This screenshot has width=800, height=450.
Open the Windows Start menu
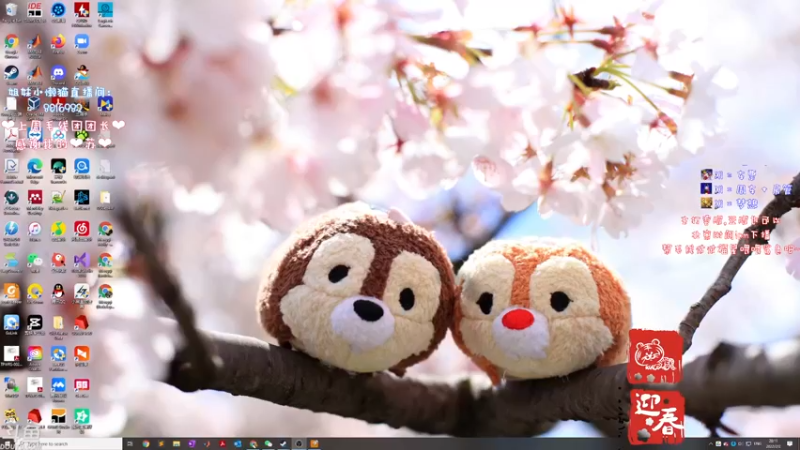(x=7, y=444)
